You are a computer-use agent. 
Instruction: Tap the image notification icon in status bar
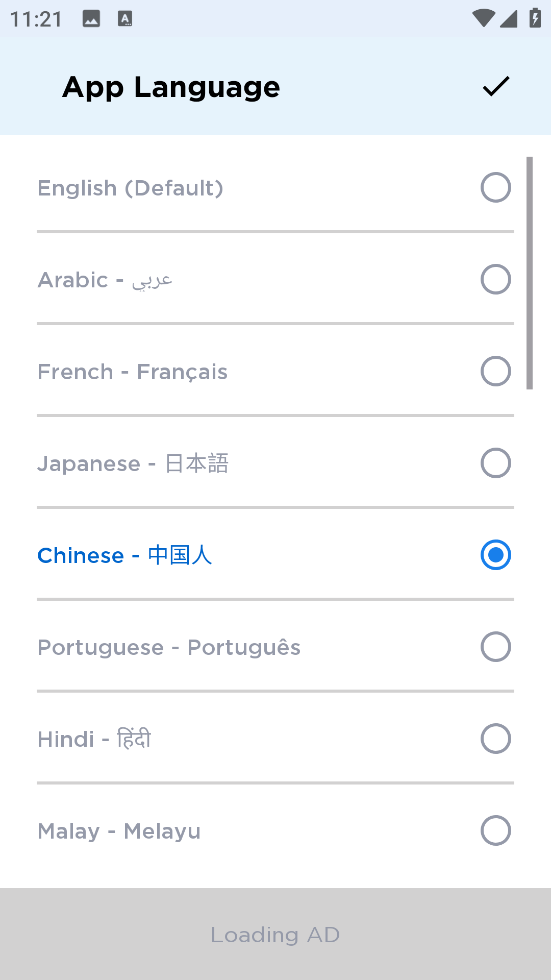pos(91,19)
